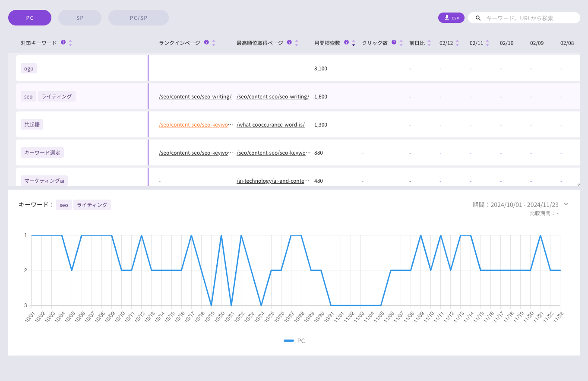Click the 480 monthly search value
Viewport: 588px width, 381px height.
pos(319,181)
